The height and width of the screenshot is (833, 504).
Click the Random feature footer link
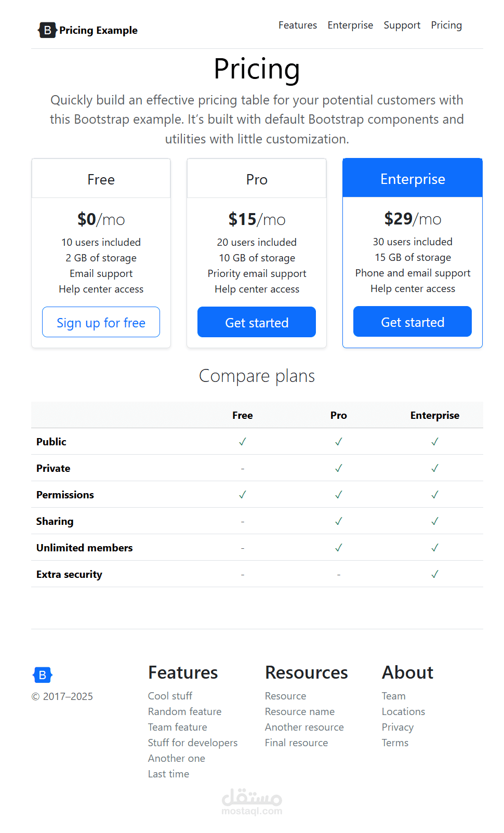pyautogui.click(x=184, y=711)
